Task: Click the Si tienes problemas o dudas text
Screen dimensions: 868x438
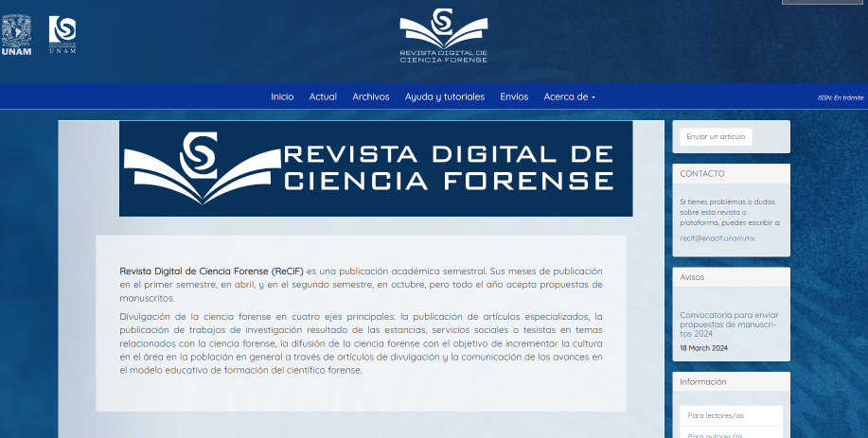Action: (x=730, y=212)
